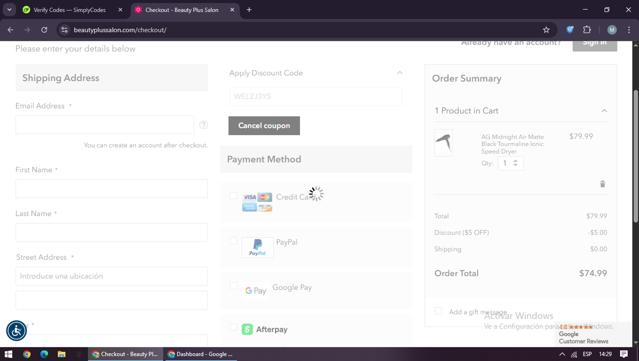Viewport: 639px width, 361px height.
Task: Click the Afterpay green logo icon
Action: [x=247, y=329]
